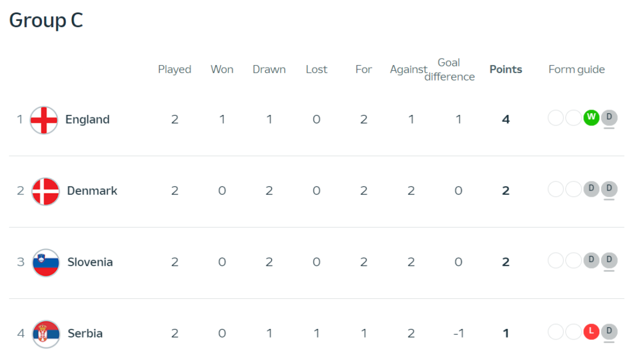Image resolution: width=630 pixels, height=364 pixels.
Task: Sort table by Points column header
Action: (x=506, y=69)
